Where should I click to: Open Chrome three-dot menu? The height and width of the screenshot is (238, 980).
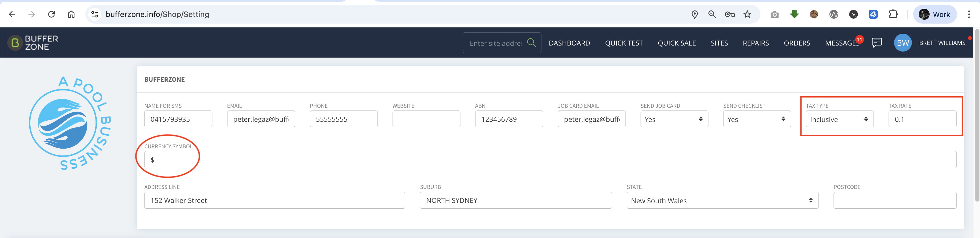(x=969, y=15)
